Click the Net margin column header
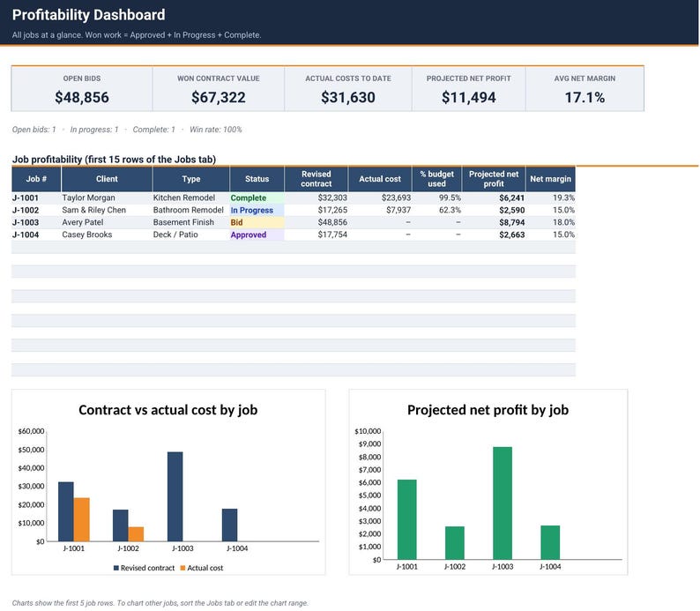The image size is (700, 611). 550,179
